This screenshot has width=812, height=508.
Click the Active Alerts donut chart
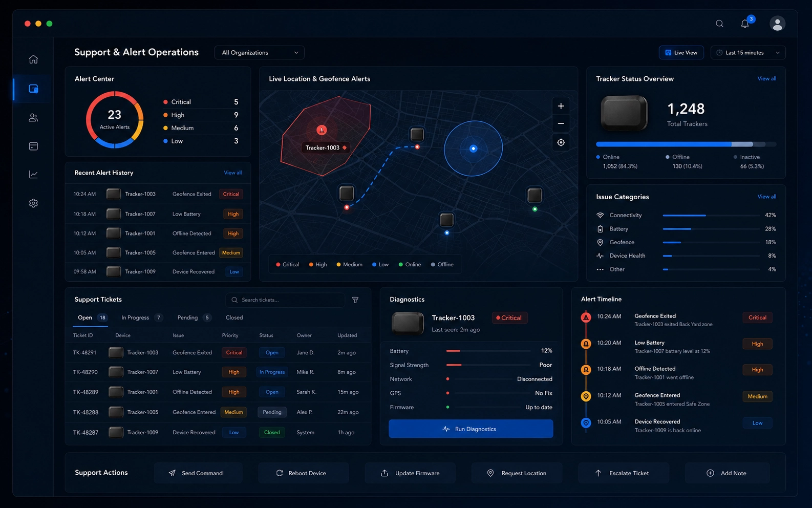[x=115, y=120]
